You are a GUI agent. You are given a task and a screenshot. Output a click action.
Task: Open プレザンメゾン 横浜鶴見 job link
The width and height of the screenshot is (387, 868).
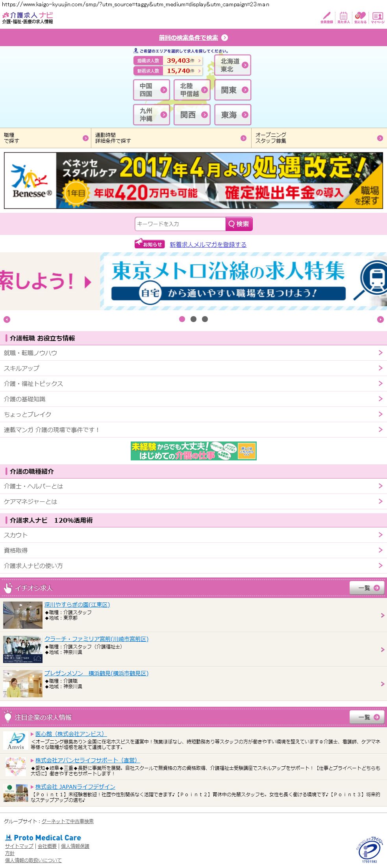click(96, 673)
